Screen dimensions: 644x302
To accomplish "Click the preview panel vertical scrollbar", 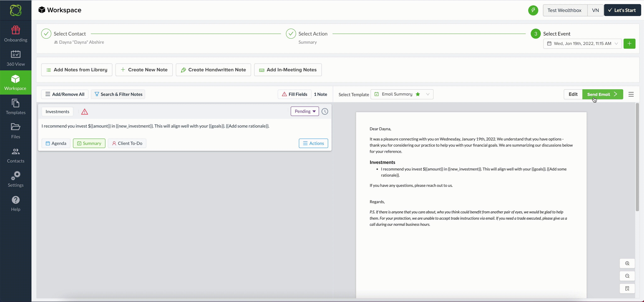I will click(637, 157).
